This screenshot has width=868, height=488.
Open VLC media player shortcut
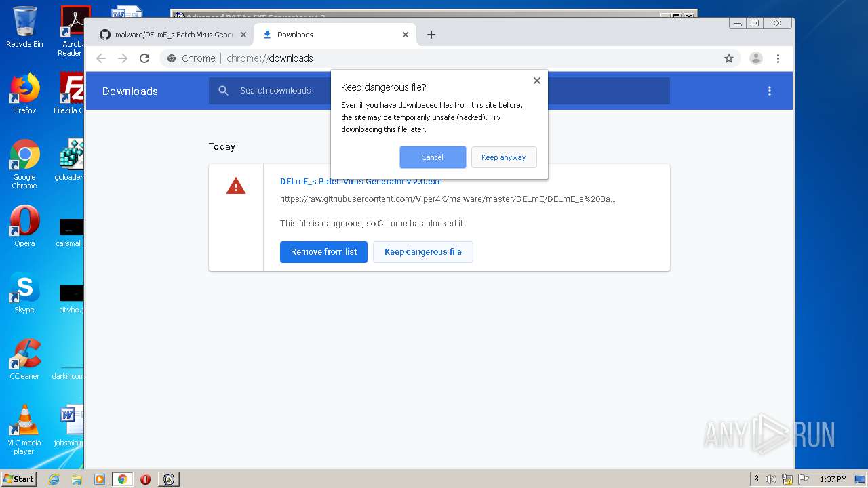(24, 430)
